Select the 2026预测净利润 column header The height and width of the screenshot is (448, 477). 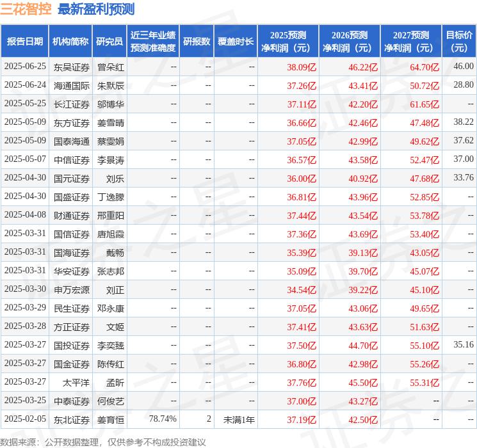pyautogui.click(x=350, y=41)
